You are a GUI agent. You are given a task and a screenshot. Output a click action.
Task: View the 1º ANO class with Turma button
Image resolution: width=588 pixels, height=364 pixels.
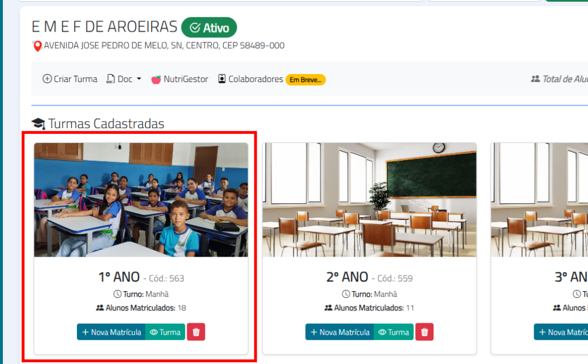(165, 332)
